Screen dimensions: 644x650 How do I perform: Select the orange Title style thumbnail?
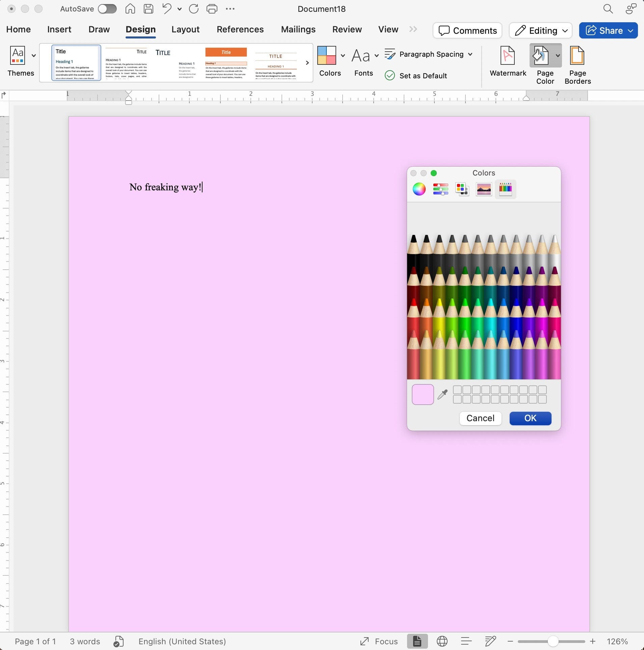(x=226, y=63)
